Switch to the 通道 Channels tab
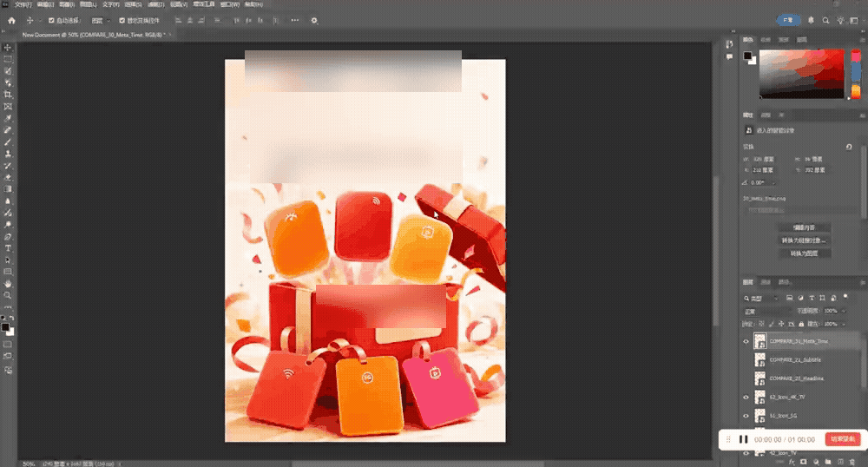Viewport: 868px width, 467px height. tap(766, 282)
